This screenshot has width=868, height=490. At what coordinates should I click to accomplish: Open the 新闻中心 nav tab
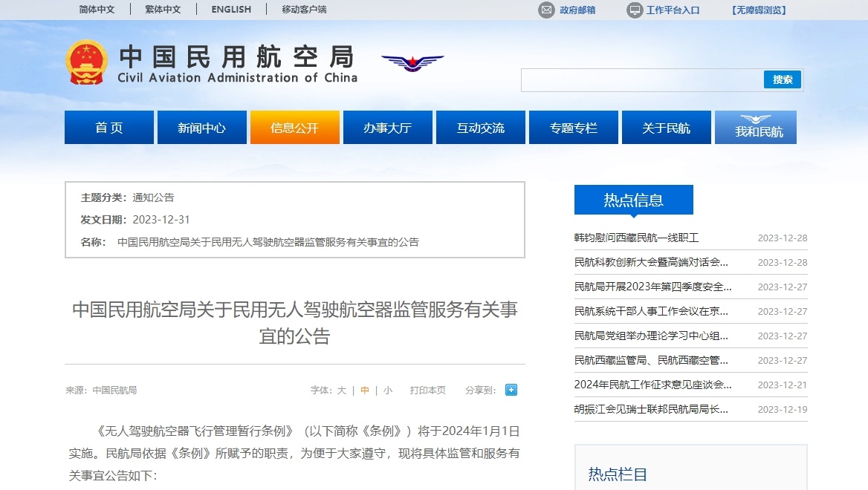click(x=202, y=127)
